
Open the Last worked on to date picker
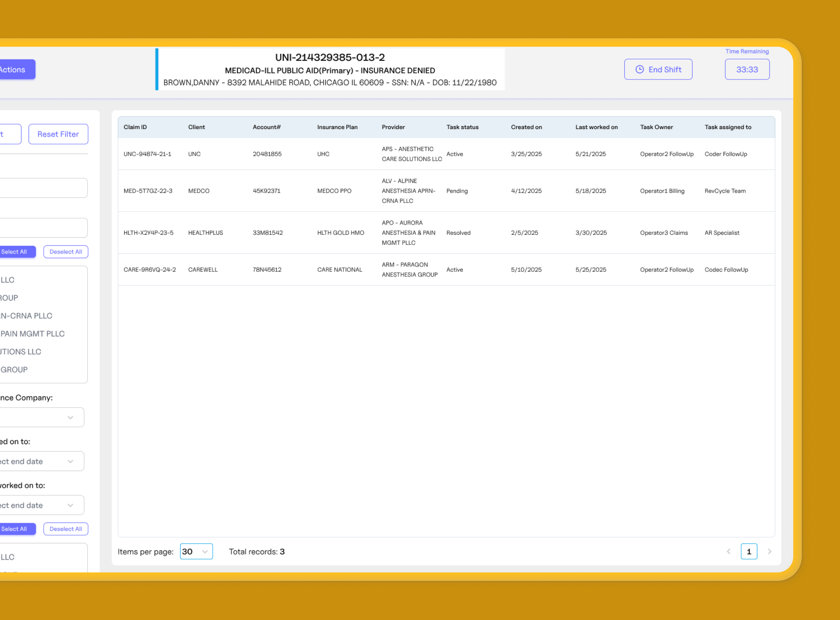click(x=42, y=505)
